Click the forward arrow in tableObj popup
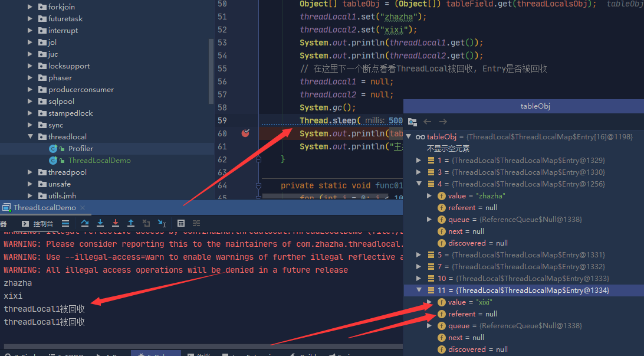 (443, 122)
